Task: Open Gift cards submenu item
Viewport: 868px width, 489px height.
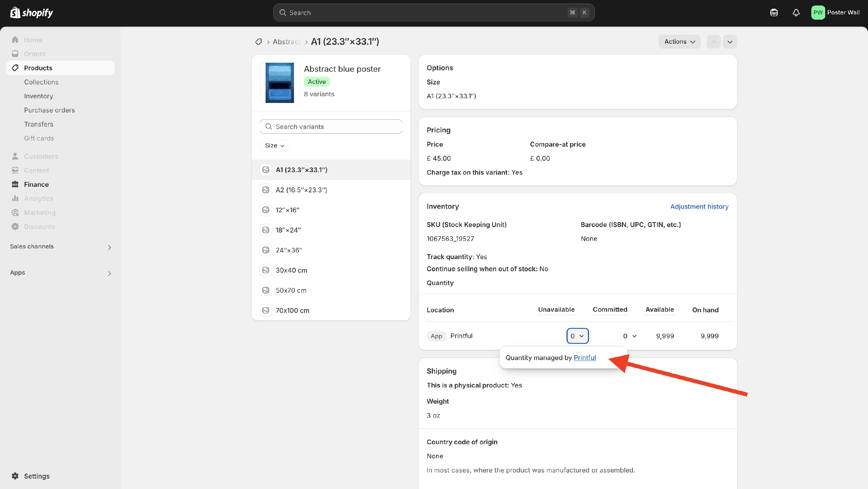Action: click(x=39, y=139)
